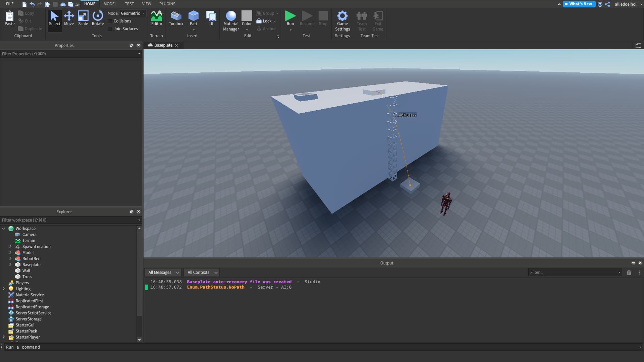Open the Mode dropdown showing Geometric
Screen dimensions: 644x362
point(133,13)
